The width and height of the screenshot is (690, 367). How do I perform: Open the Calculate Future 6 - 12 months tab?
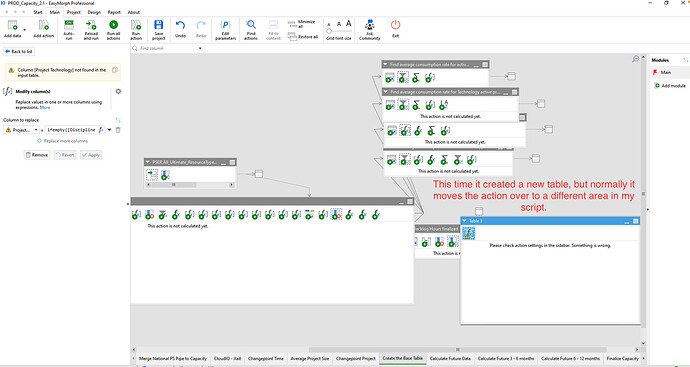(570, 359)
